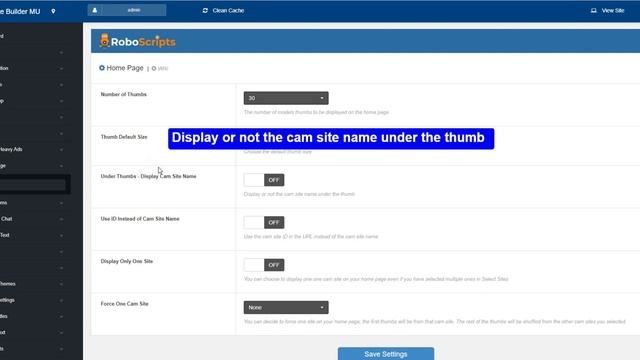The width and height of the screenshot is (640, 360).
Task: Click the Use ID Instead of Cam Site Name label
Action: [140, 219]
